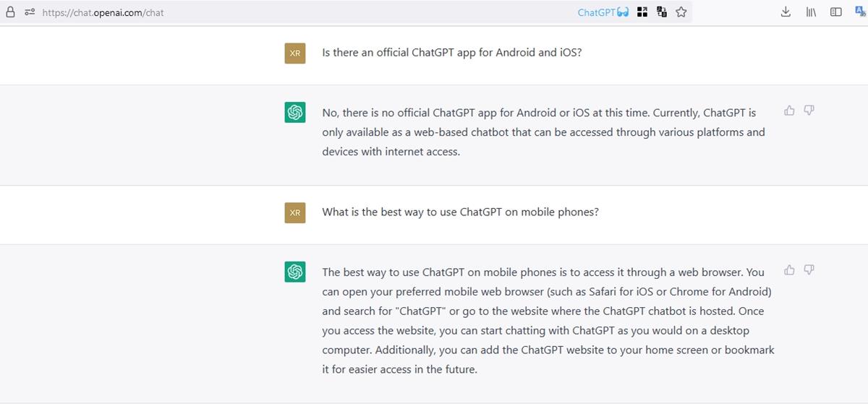Viewport: 868px width, 414px height.
Task: Click the QR code grid icon
Action: (x=642, y=12)
